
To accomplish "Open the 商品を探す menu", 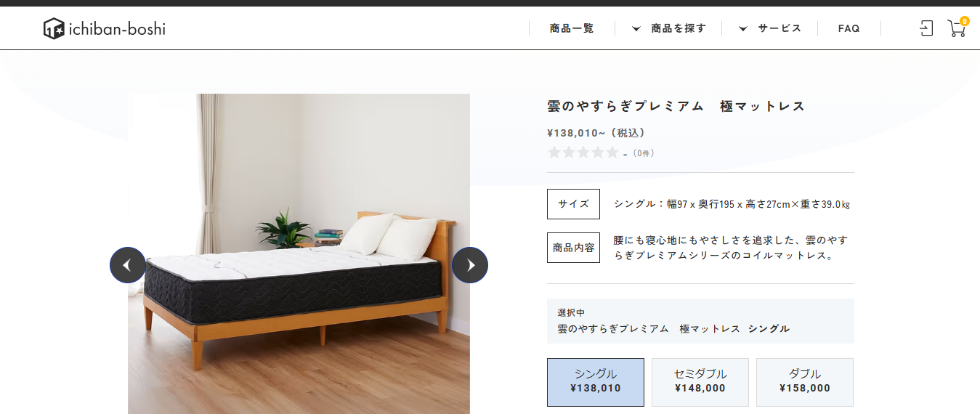I will [x=679, y=28].
